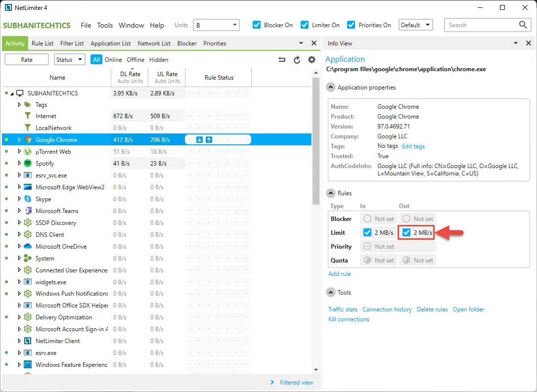
Task: Click in the Search input field
Action: pos(481,25)
